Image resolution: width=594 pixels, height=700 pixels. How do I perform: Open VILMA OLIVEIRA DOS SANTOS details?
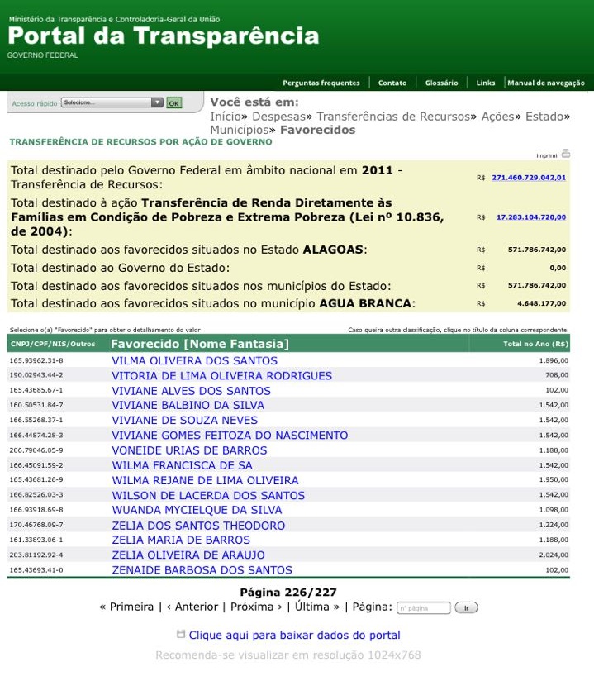tap(195, 360)
